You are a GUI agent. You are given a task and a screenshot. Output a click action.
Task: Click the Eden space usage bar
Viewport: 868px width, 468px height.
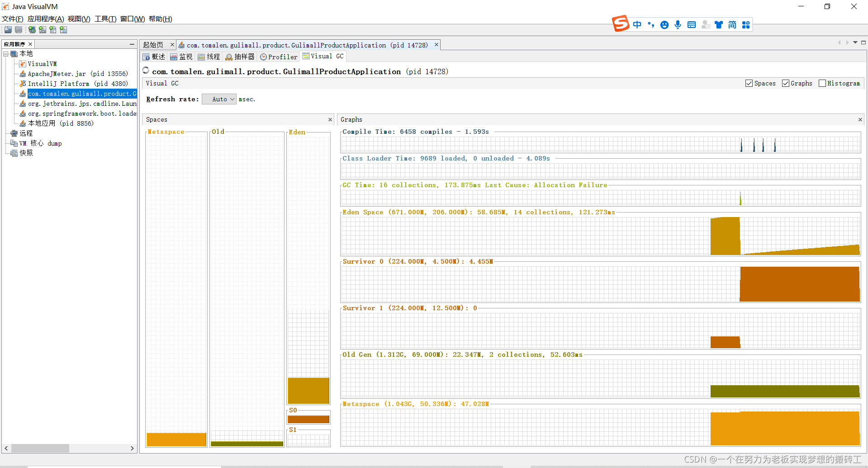[308, 391]
